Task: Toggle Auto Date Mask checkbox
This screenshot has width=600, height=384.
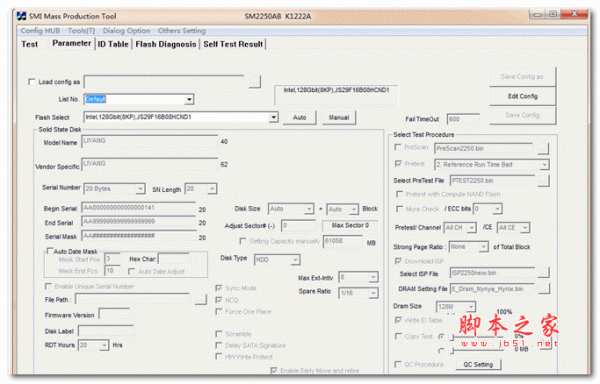Action: (49, 251)
